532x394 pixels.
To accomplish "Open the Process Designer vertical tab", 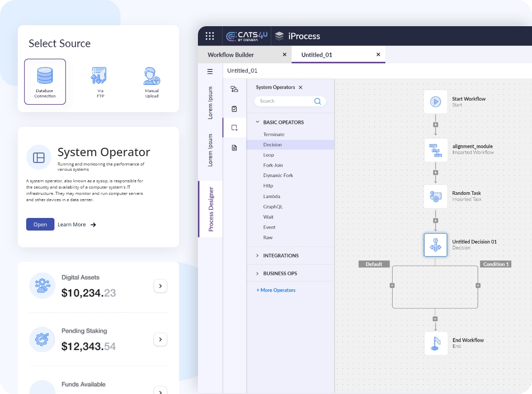I will point(210,209).
